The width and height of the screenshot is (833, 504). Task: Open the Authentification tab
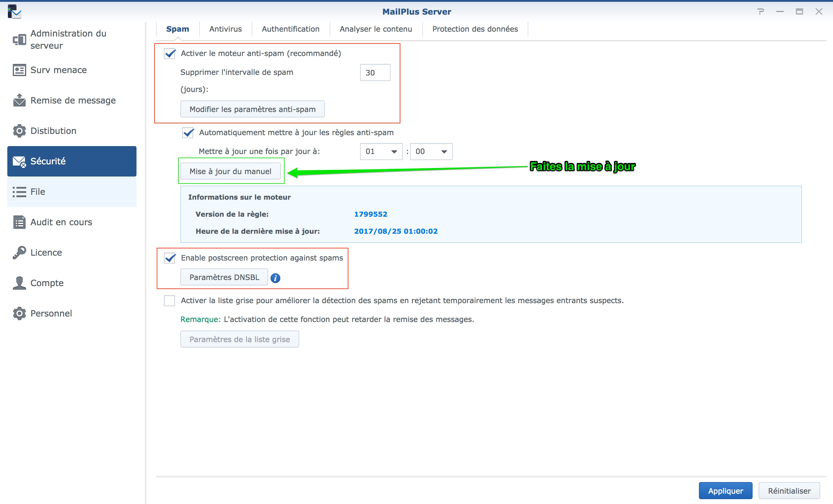coord(290,29)
